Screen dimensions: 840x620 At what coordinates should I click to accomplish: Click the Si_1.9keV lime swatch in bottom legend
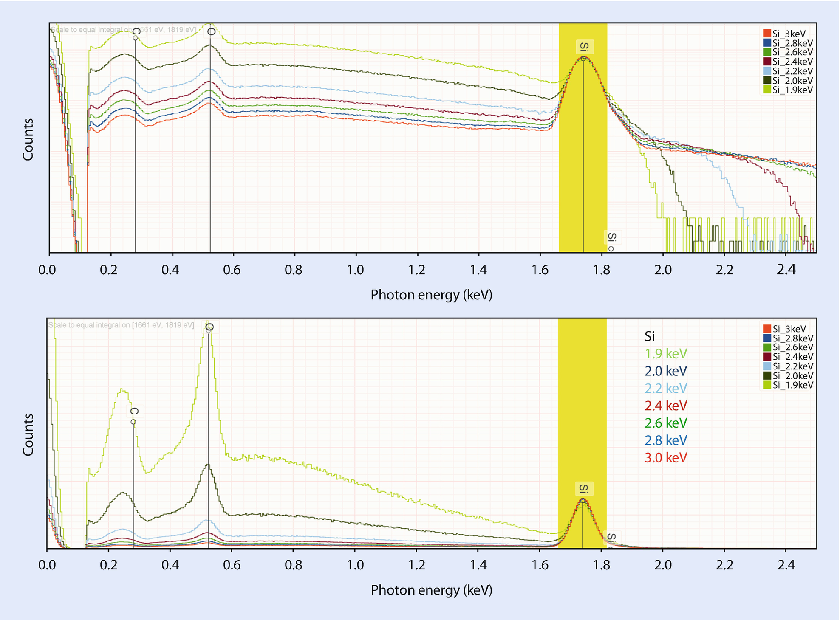coord(767,385)
